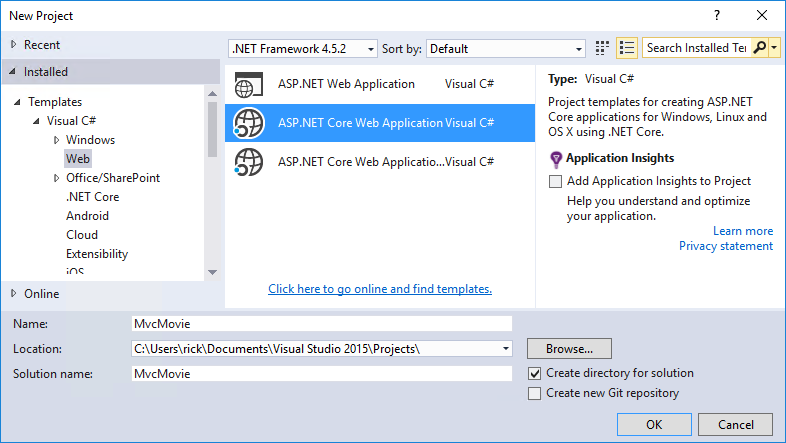Click the Name input field containing MvcMovie

point(322,324)
